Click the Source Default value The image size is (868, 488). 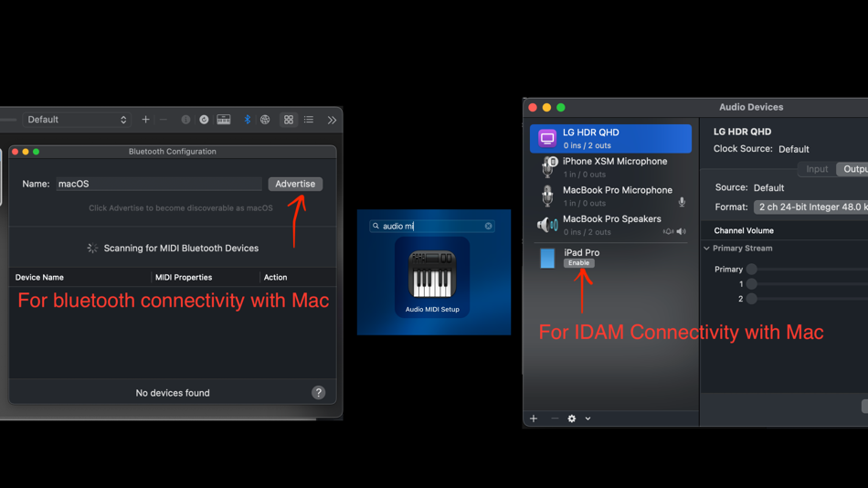(x=769, y=187)
